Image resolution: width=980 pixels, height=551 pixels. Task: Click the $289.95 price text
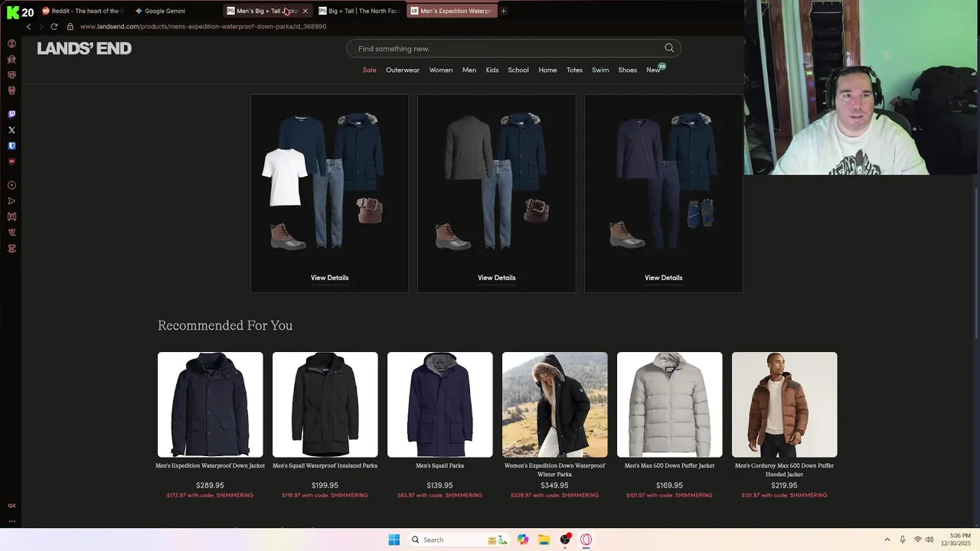(210, 485)
